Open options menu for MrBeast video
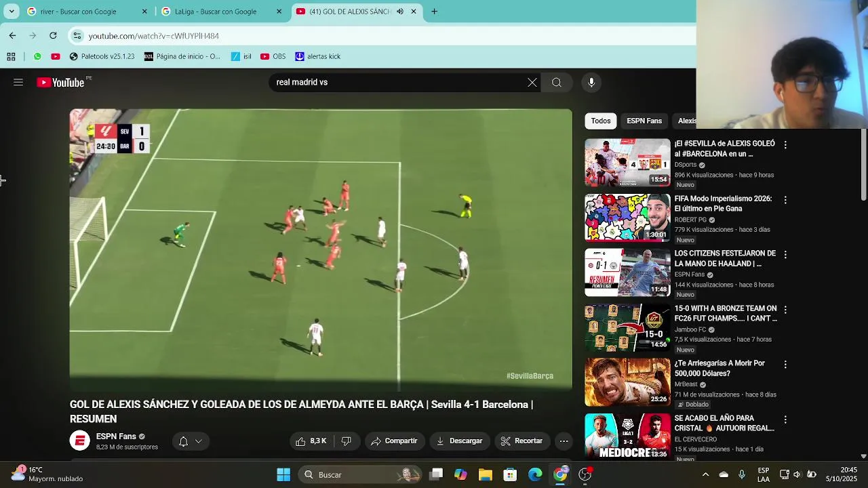 (785, 365)
